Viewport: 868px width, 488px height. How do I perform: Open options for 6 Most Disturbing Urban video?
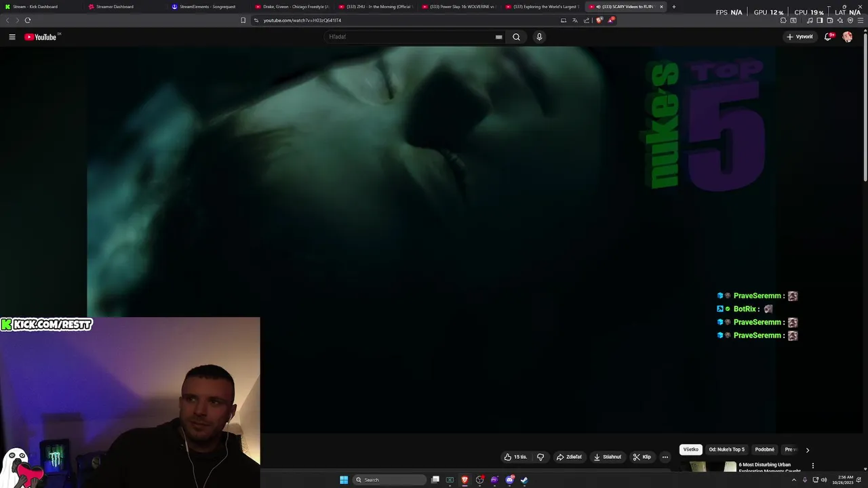pyautogui.click(x=812, y=466)
